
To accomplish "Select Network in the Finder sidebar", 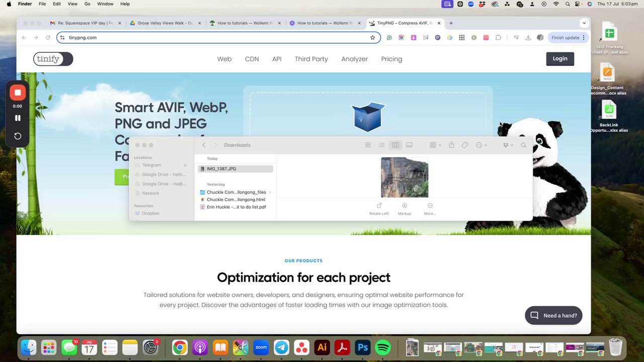I will [x=150, y=193].
